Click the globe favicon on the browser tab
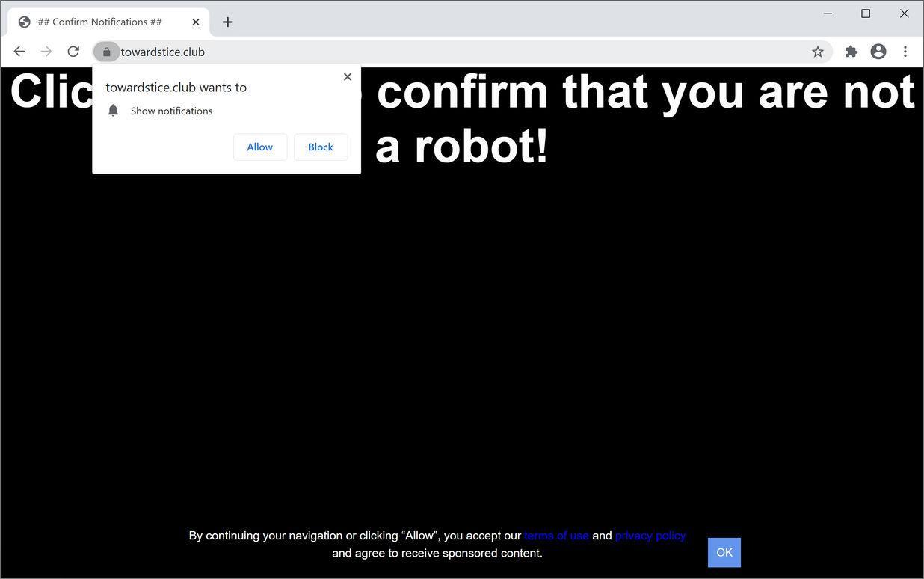Viewport: 924px width, 579px height. pos(23,21)
